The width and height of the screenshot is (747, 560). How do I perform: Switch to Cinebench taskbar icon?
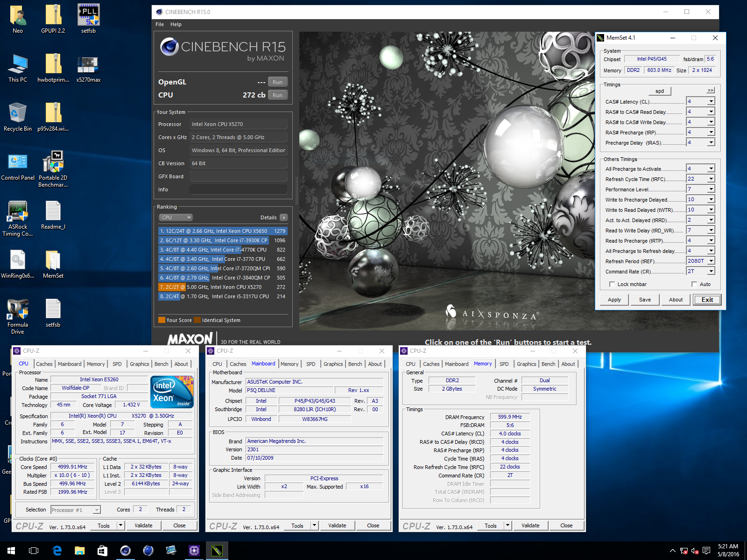125,551
